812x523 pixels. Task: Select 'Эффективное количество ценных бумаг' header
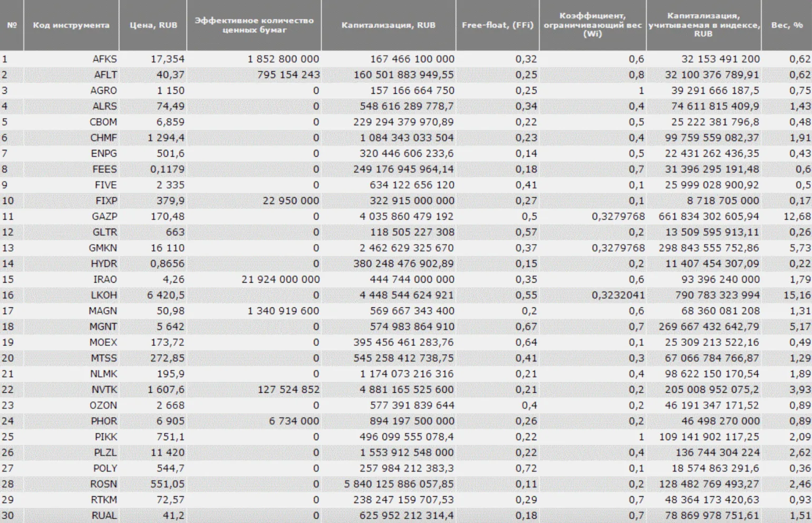point(254,25)
